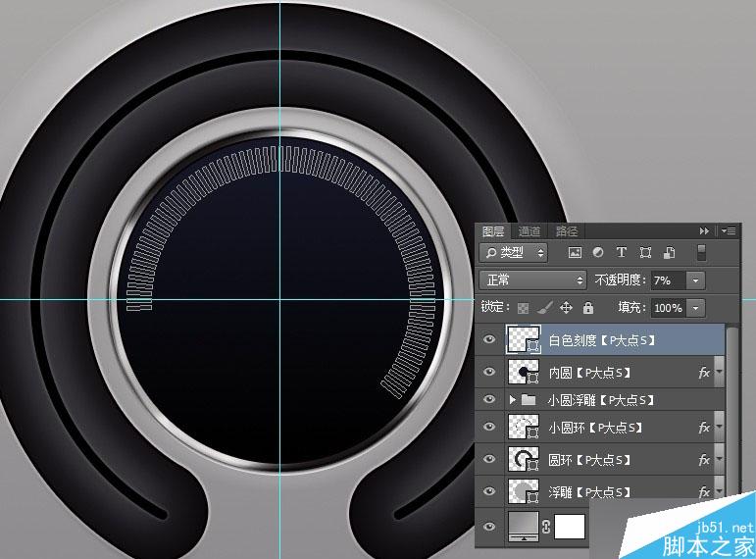756x559 pixels.
Task: Hide the 小圆浮雕 group
Action: point(489,399)
